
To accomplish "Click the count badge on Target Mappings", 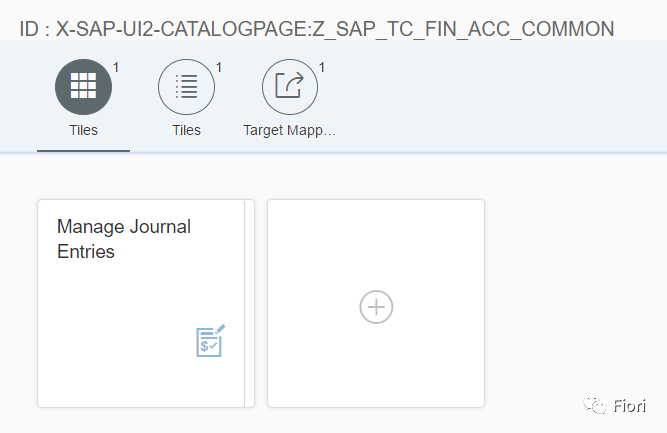I will pos(322,68).
